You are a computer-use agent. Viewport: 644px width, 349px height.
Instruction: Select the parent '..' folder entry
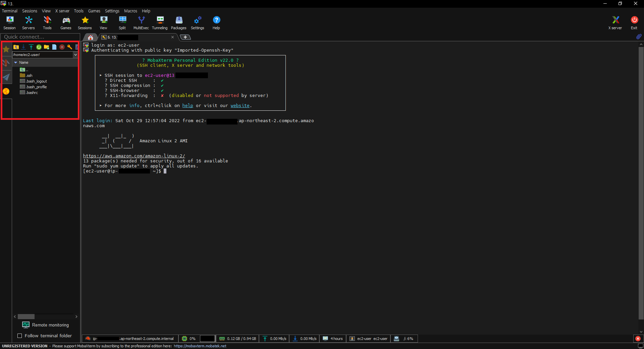pos(24,70)
